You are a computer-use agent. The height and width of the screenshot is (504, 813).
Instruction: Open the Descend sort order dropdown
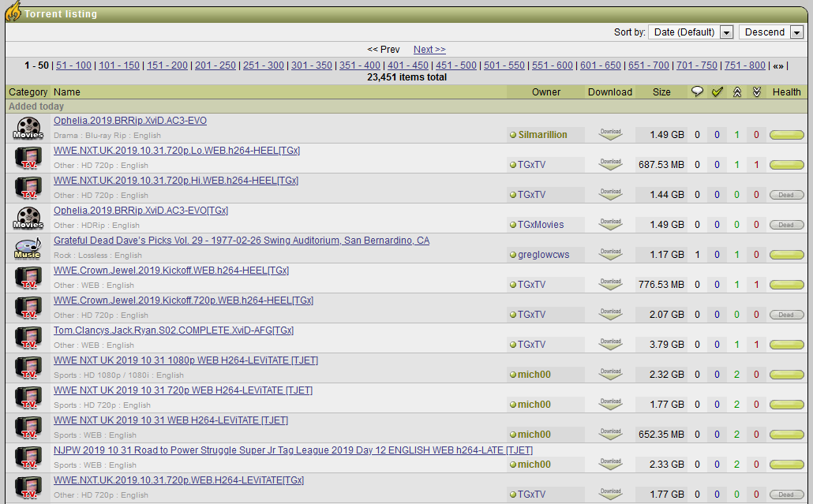771,32
